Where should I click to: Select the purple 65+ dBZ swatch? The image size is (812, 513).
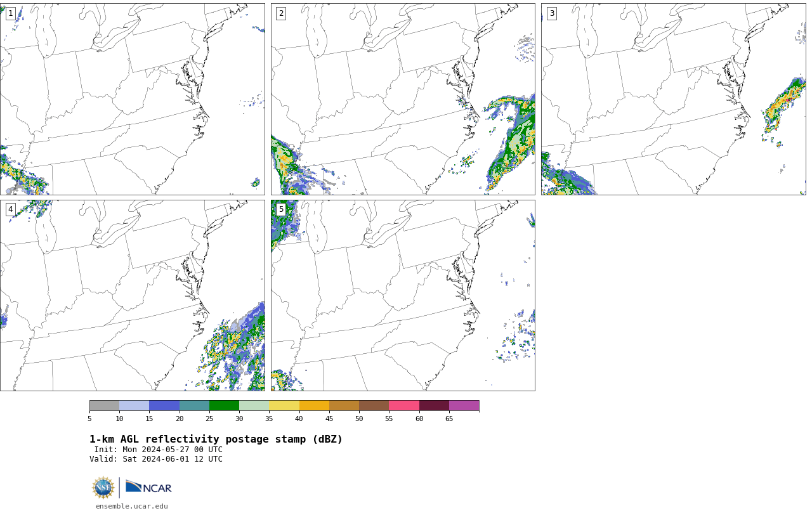point(464,406)
